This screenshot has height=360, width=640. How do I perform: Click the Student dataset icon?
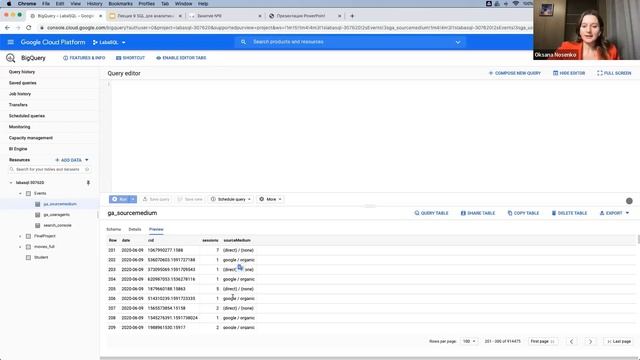(29, 258)
